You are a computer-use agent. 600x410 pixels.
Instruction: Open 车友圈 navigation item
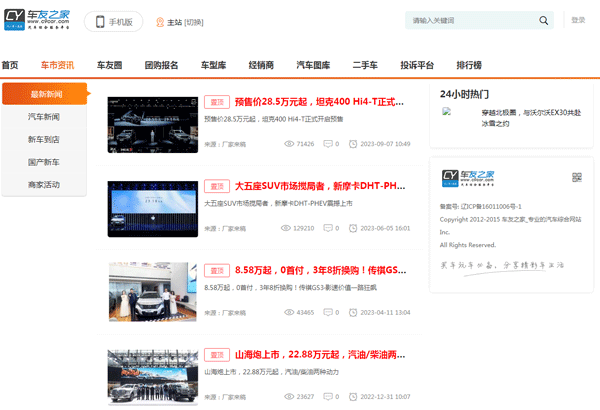coord(109,65)
